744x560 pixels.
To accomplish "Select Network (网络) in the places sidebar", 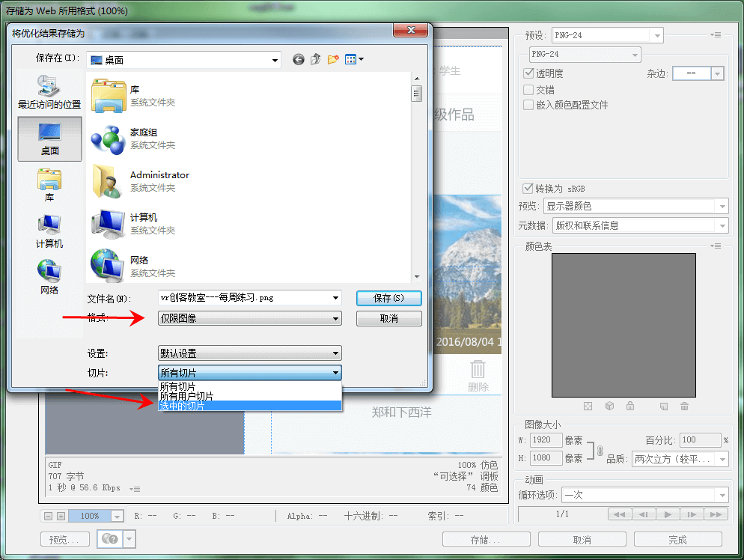I will pos(49,278).
